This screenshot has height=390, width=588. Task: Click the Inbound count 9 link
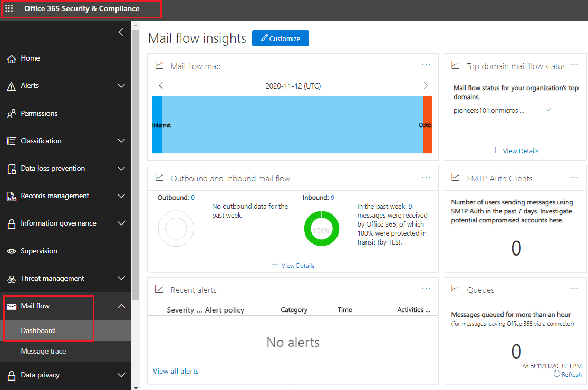point(333,198)
